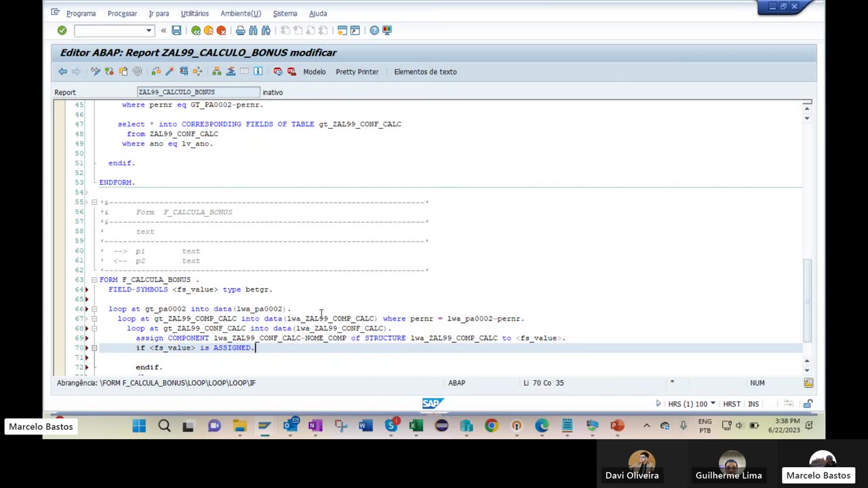Open Windows taskbar search
The height and width of the screenshot is (488, 868).
(x=164, y=426)
